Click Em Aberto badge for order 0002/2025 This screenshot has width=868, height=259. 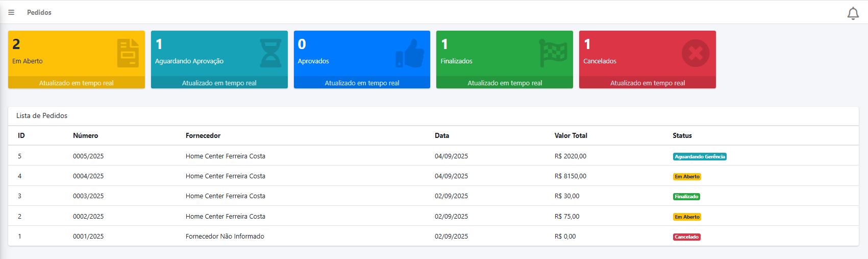pos(687,217)
